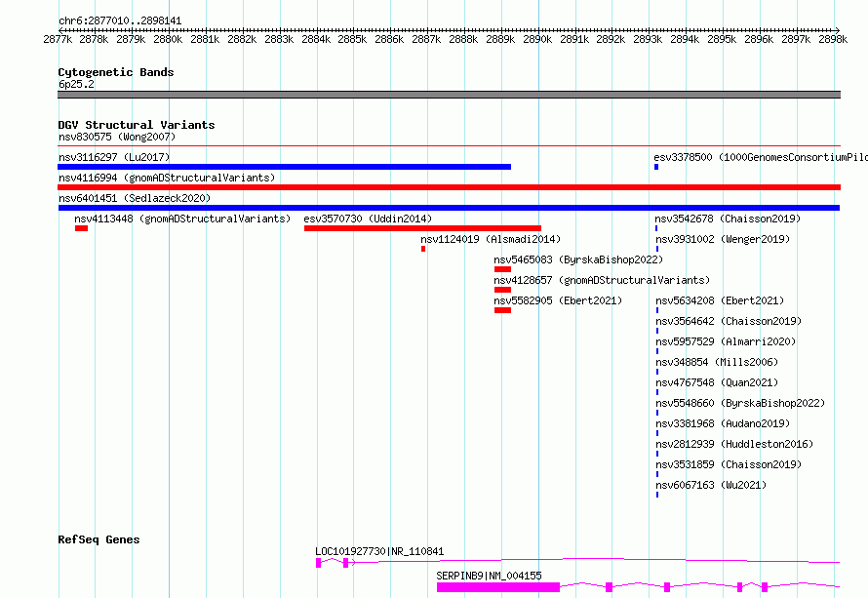Click the 2887k ruler position
Image resolution: width=868 pixels, height=598 pixels.
pyautogui.click(x=426, y=39)
